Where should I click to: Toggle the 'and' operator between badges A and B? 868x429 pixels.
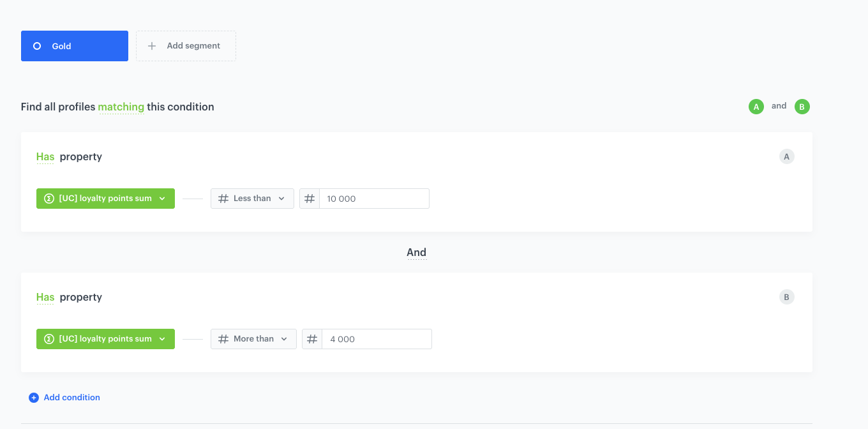(779, 106)
